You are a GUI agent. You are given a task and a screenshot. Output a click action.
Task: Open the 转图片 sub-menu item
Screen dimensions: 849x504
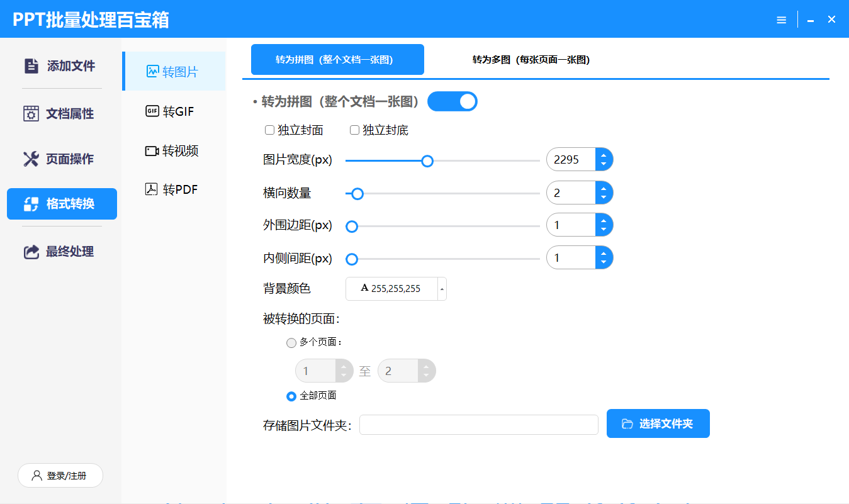[174, 71]
